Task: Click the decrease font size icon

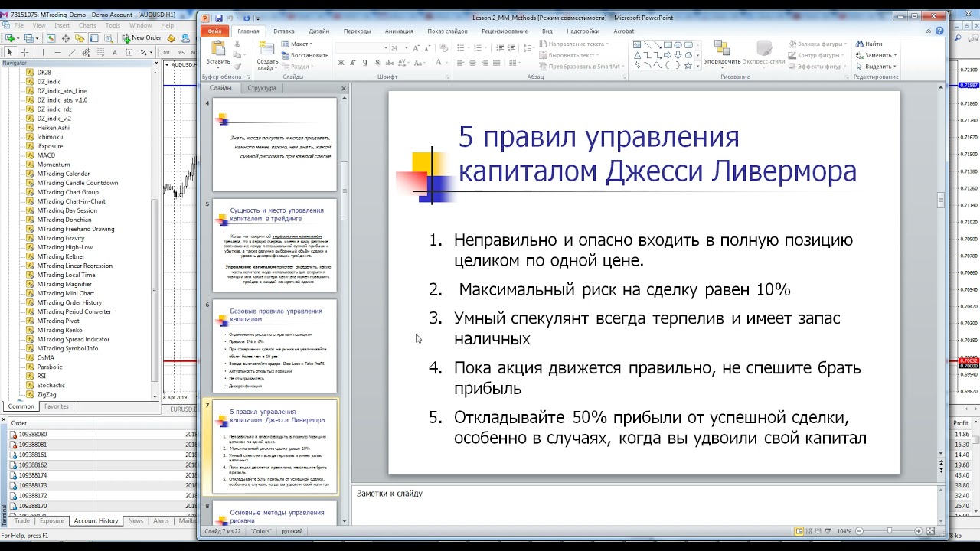Action: click(x=427, y=48)
